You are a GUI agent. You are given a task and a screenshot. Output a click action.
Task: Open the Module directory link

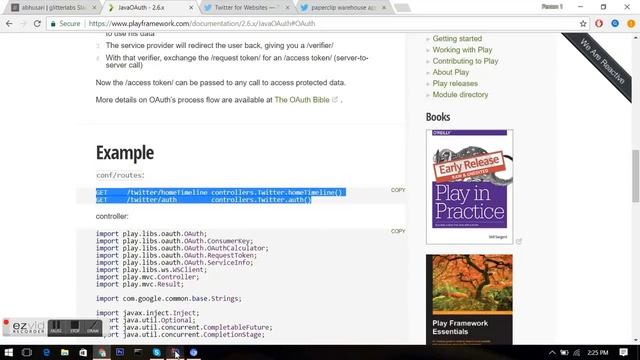[x=460, y=94]
